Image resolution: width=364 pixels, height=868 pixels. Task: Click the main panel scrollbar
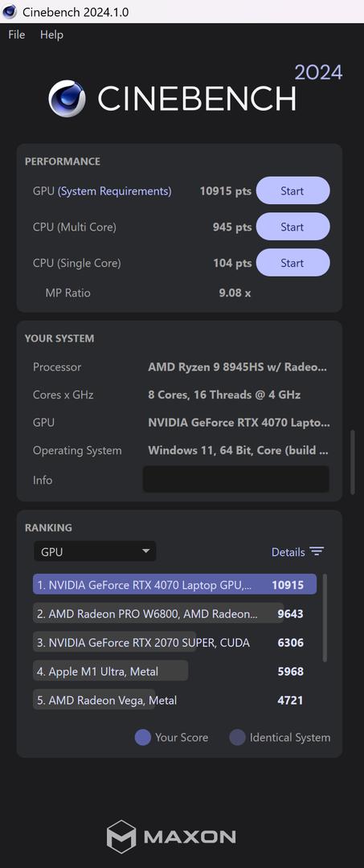pyautogui.click(x=353, y=462)
